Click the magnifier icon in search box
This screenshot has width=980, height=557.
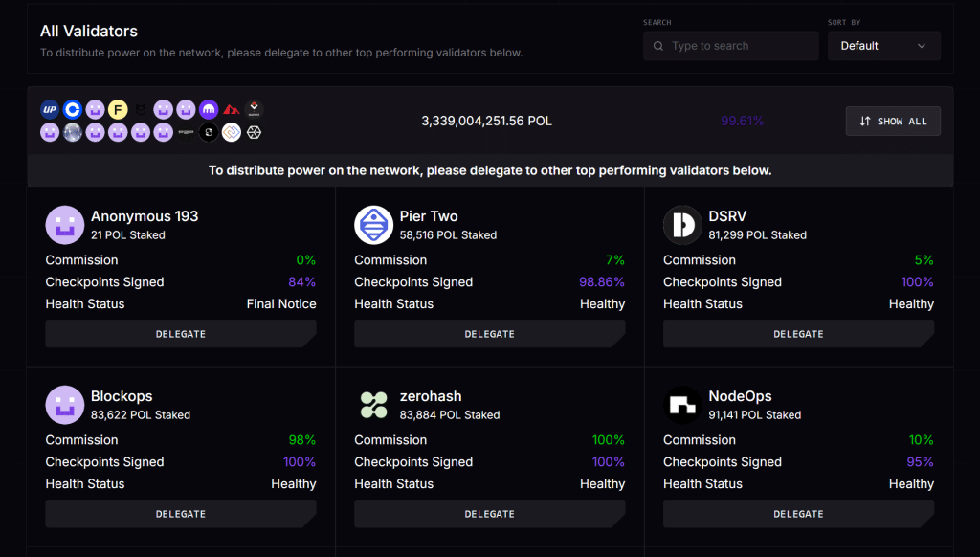(658, 46)
